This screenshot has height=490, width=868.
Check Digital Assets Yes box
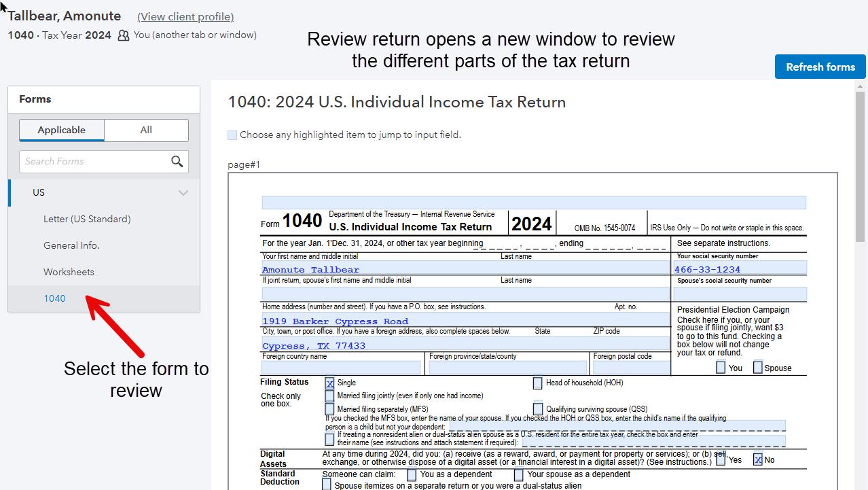tap(721, 460)
